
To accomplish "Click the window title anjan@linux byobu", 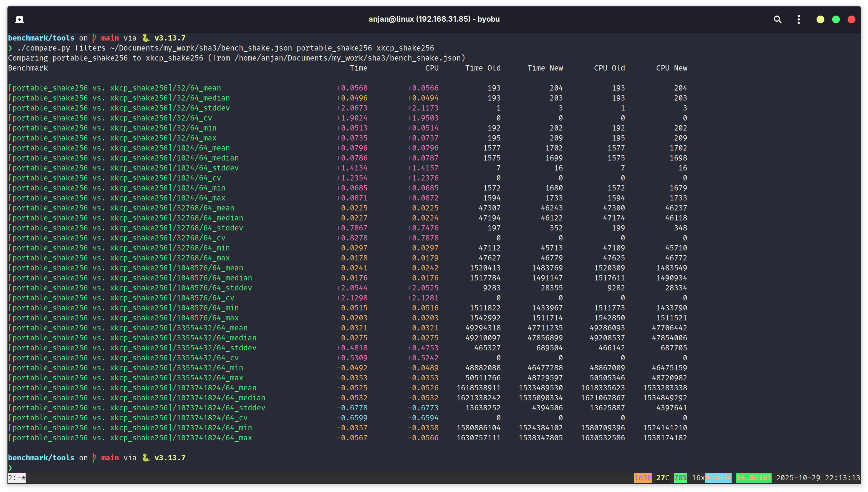I will 434,19.
